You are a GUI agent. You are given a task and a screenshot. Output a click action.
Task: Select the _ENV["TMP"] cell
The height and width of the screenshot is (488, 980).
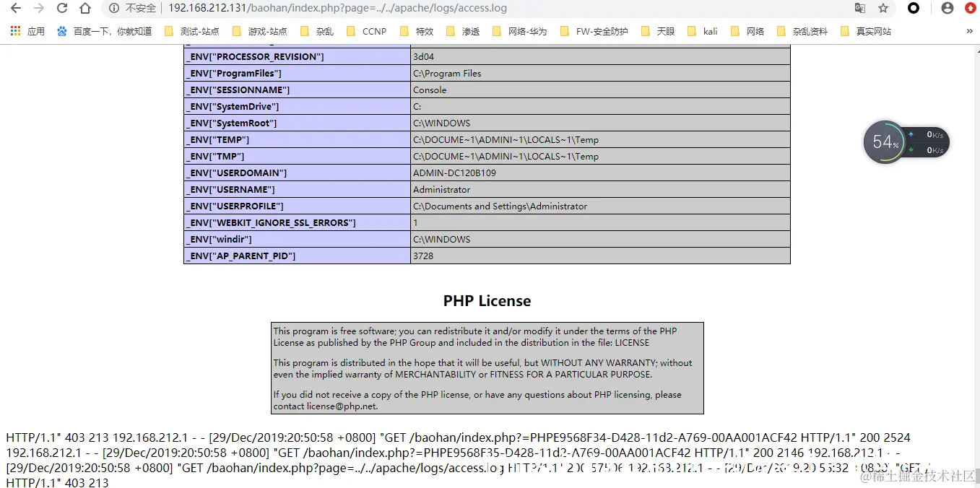(297, 156)
